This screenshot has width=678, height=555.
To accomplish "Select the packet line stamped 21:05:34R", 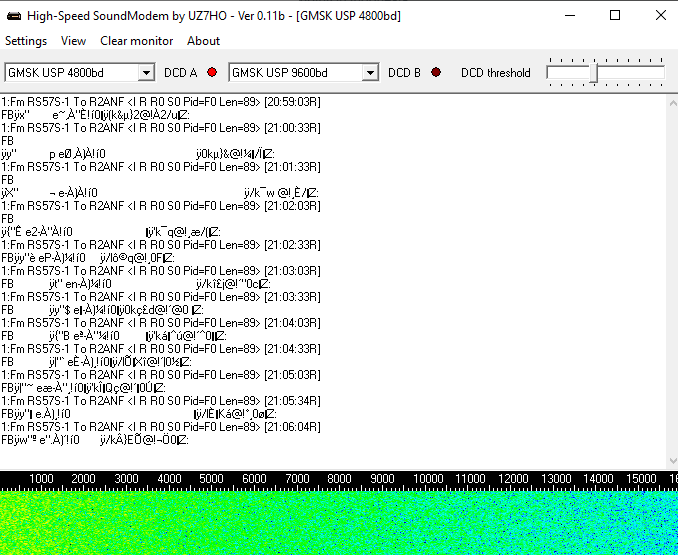I will point(161,401).
